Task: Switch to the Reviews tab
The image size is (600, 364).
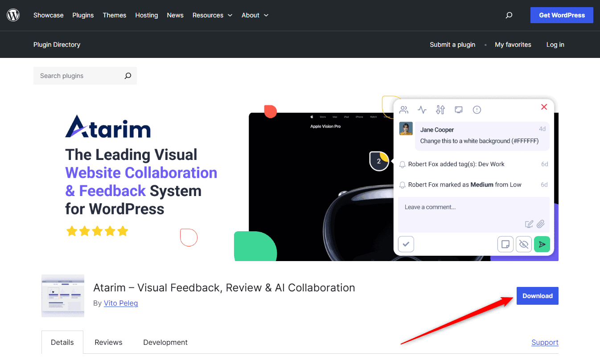Action: 108,342
